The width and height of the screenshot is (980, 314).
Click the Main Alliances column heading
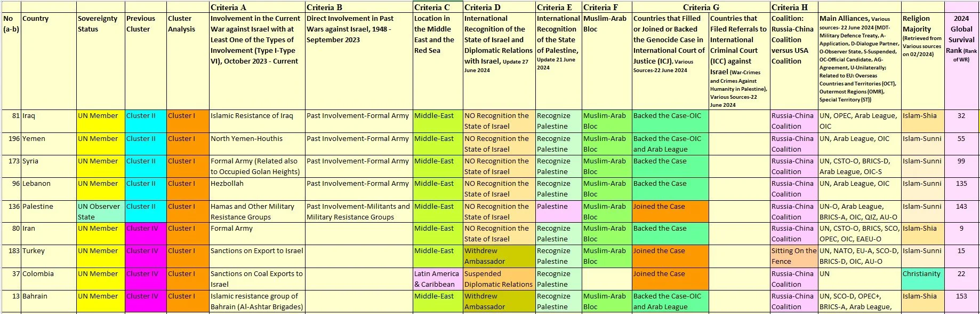tap(859, 61)
